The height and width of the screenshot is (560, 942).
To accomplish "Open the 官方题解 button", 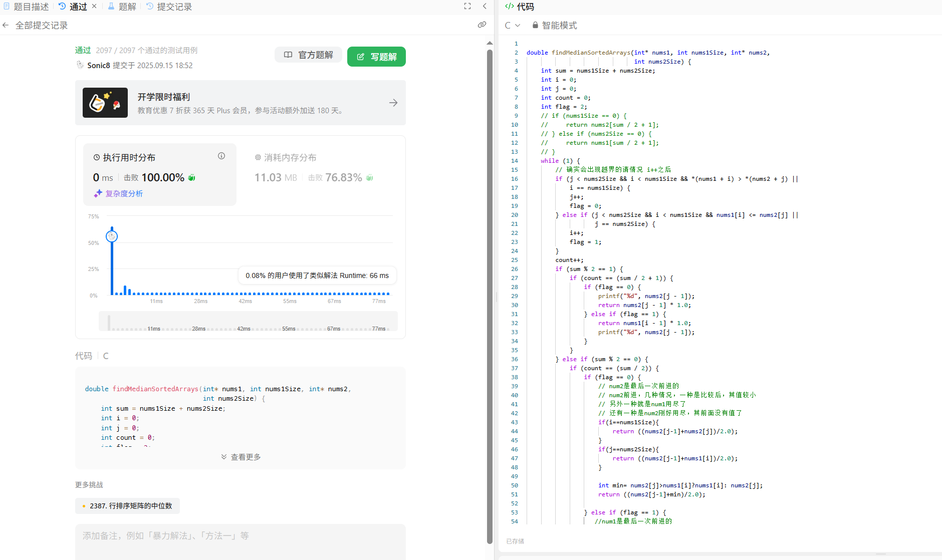I will (308, 55).
